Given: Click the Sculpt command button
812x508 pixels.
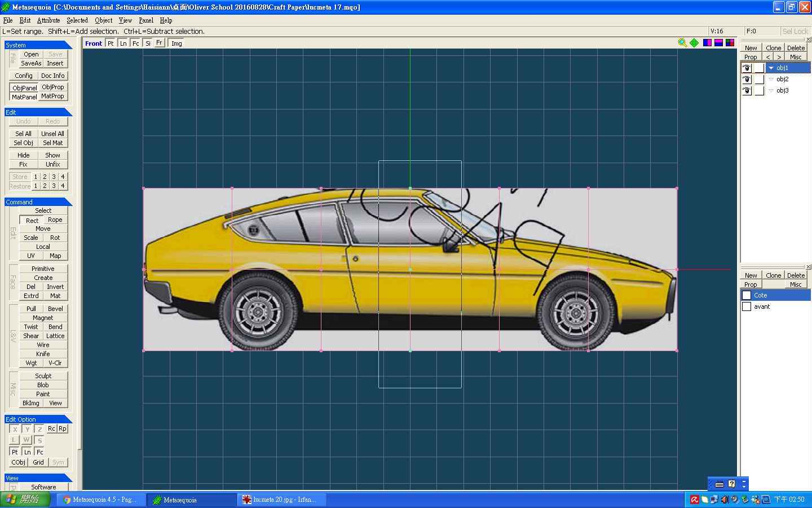Looking at the screenshot, I should 43,376.
